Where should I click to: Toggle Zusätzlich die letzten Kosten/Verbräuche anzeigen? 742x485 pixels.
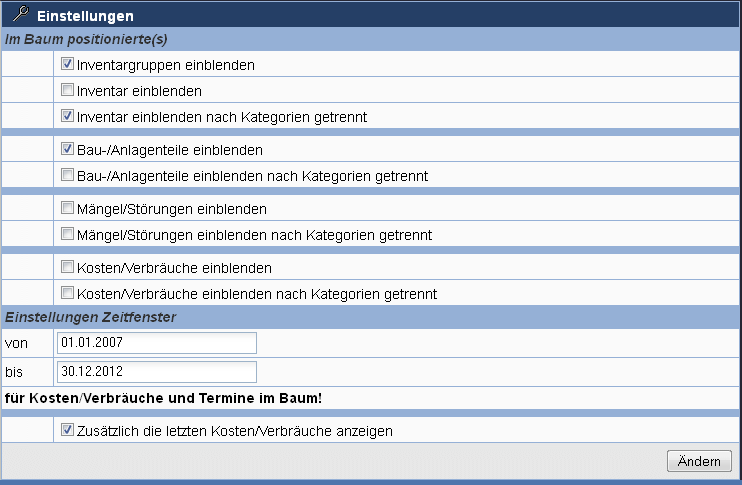pyautogui.click(x=67, y=431)
